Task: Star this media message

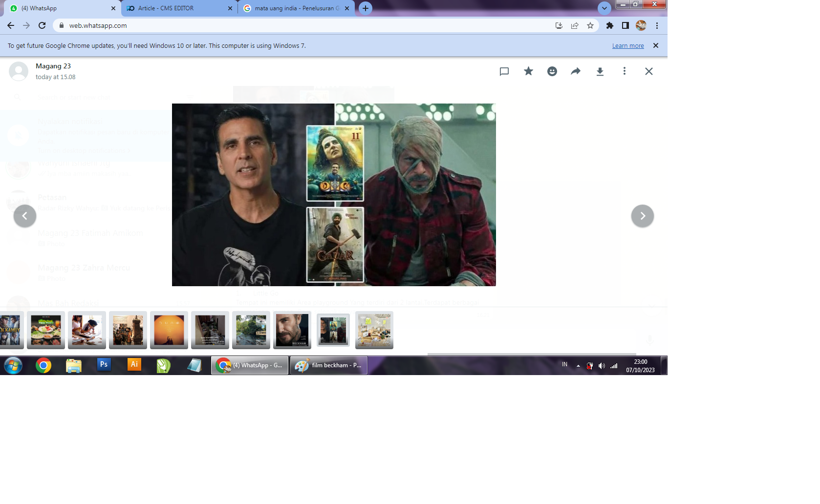Action: 528,71
